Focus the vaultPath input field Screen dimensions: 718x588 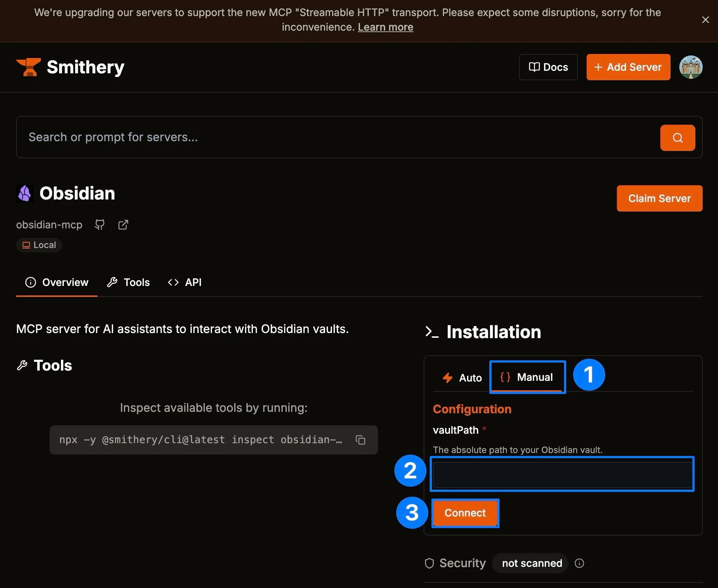pyautogui.click(x=562, y=474)
